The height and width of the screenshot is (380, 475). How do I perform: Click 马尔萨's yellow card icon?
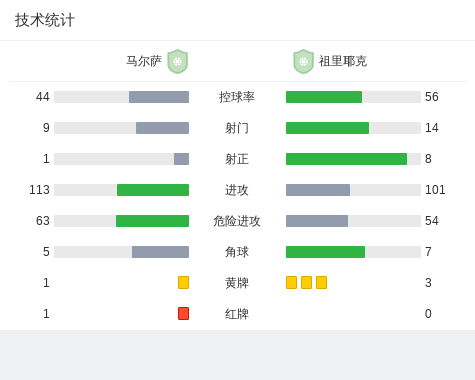pos(183,282)
